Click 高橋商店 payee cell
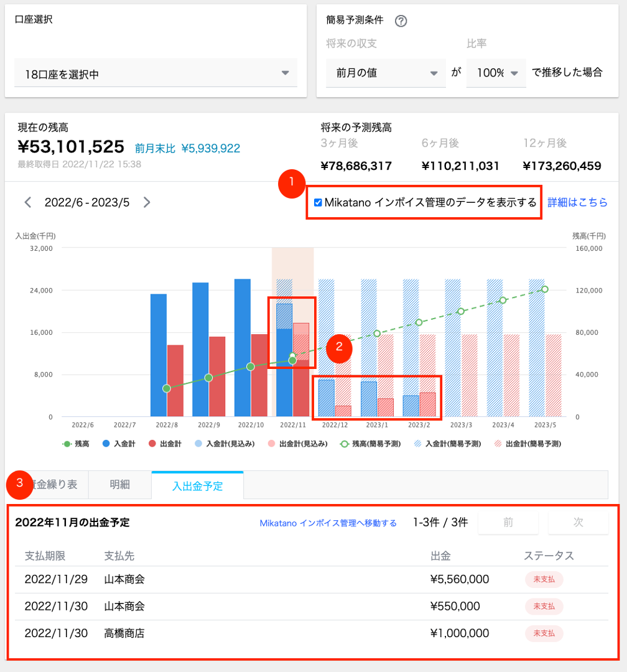Viewport: 627px width, 672px height. point(124,633)
